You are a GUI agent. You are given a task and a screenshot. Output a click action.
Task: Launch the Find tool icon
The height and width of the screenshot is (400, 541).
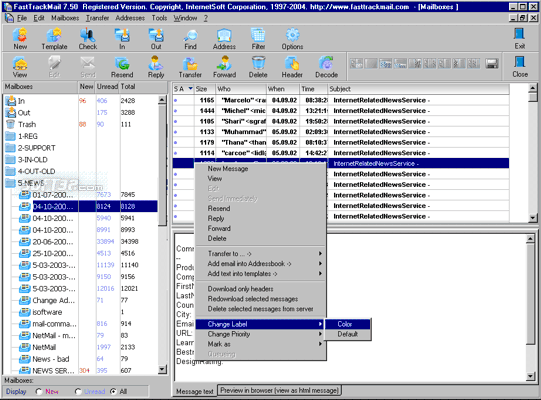click(x=190, y=39)
